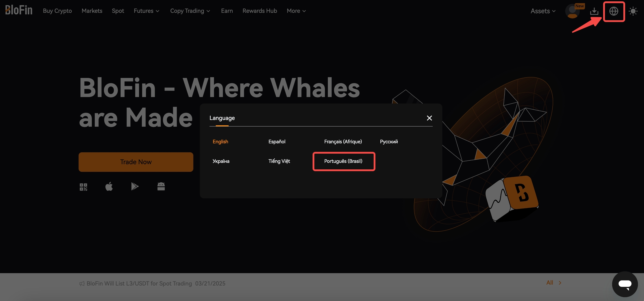Open the Assets dropdown
The image size is (644, 301).
point(543,11)
